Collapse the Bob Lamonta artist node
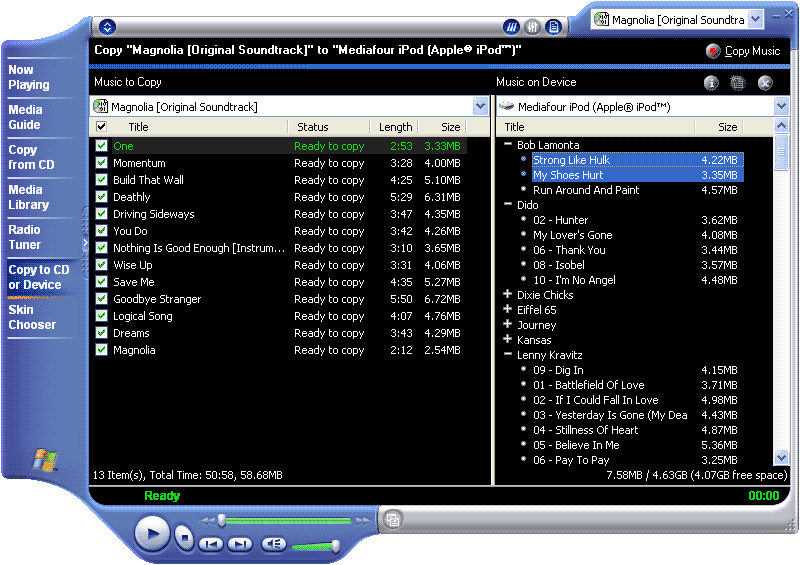This screenshot has height=565, width=800. tap(508, 144)
